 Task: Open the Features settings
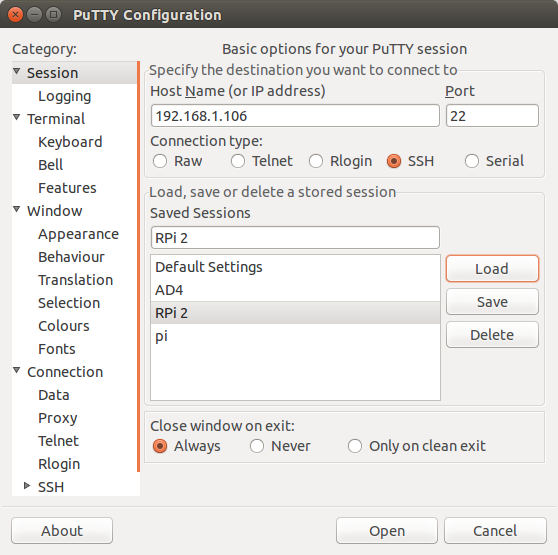67,188
